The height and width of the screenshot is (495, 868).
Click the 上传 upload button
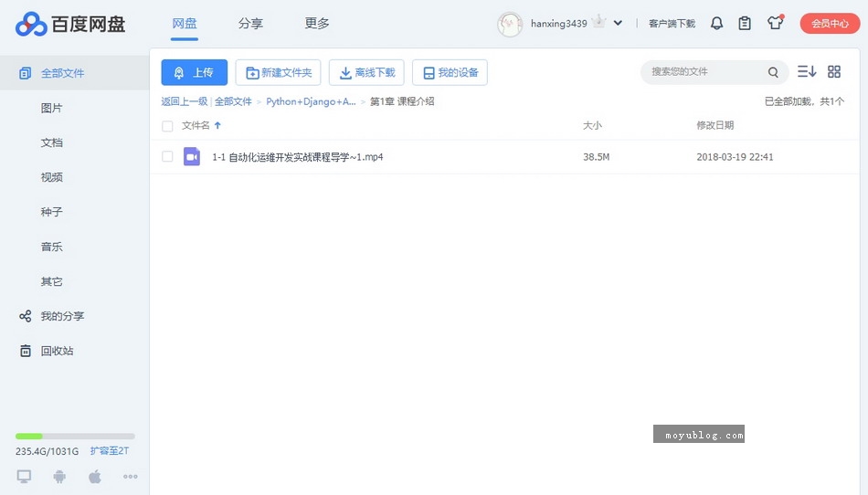click(195, 72)
